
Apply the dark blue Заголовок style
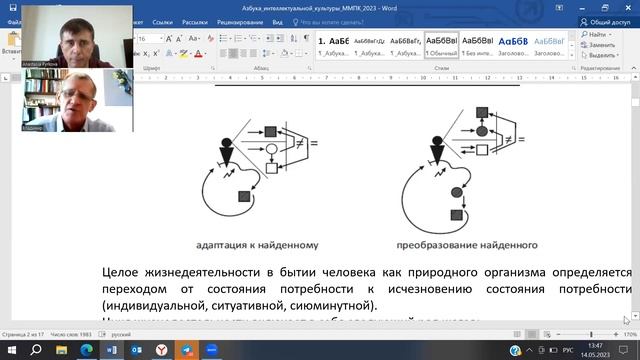point(513,46)
